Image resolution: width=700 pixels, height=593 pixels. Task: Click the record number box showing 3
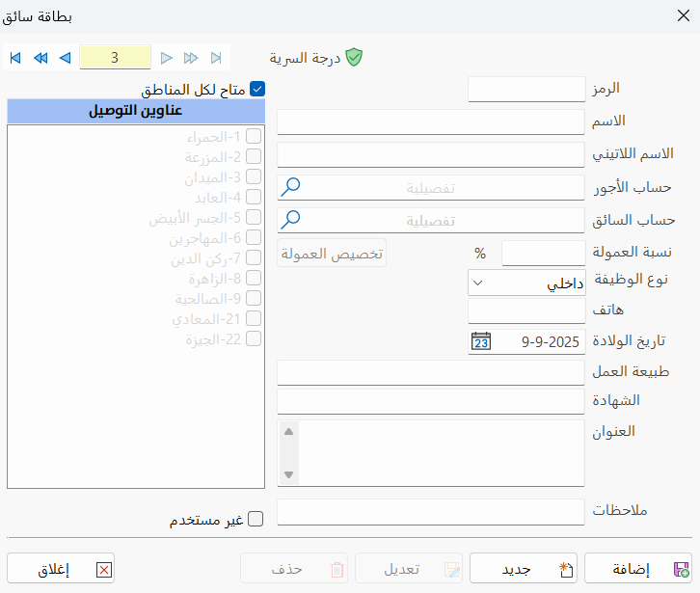click(x=115, y=57)
